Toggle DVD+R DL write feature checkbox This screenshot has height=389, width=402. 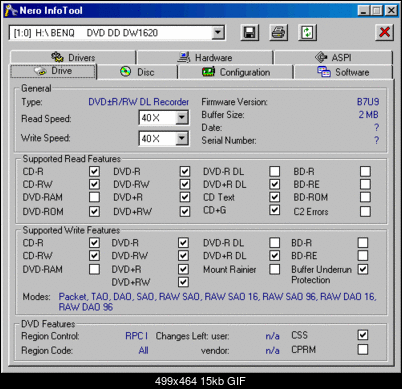[x=275, y=255]
